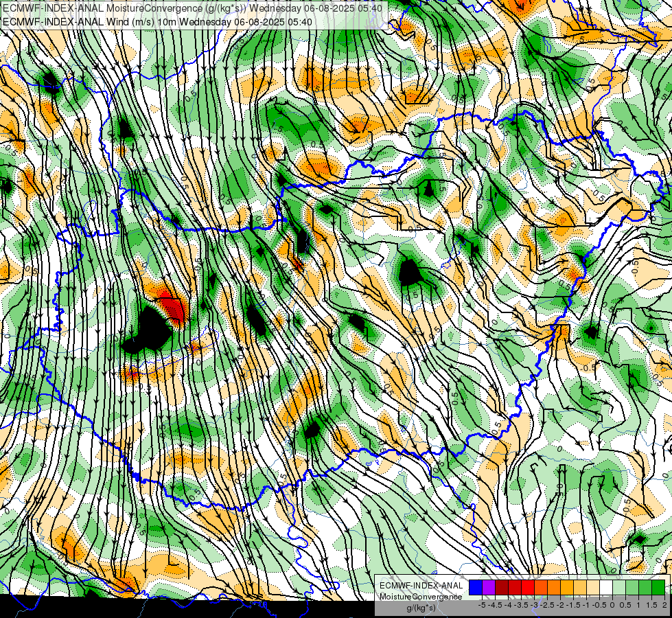Click the -4.5 tick label on the legend
The height and width of the screenshot is (618, 672).
pyautogui.click(x=494, y=605)
